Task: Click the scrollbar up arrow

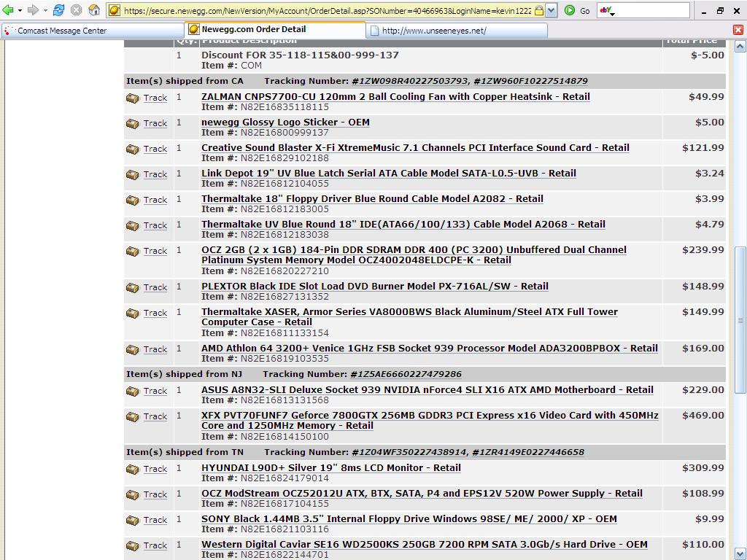Action: click(x=740, y=47)
